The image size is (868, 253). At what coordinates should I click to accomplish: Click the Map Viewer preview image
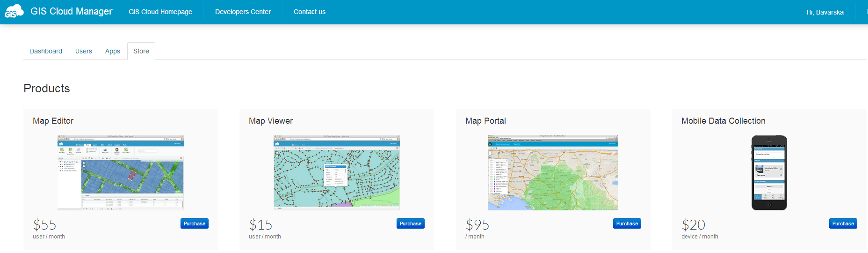click(337, 172)
